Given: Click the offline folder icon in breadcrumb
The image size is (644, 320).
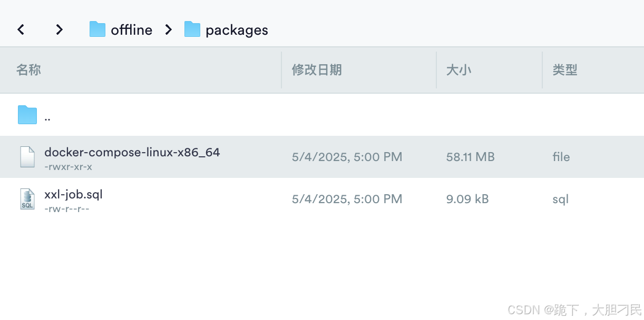Looking at the screenshot, I should 97,29.
